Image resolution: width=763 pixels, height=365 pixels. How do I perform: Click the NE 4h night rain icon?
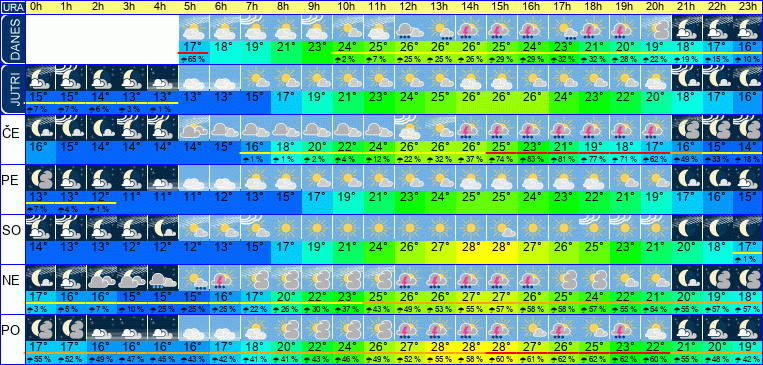point(163,278)
